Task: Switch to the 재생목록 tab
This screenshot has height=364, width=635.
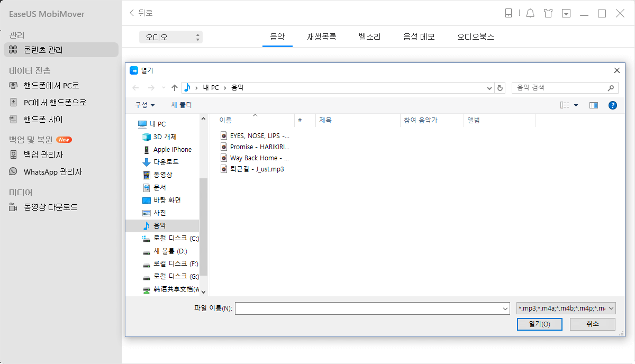Action: pos(322,37)
